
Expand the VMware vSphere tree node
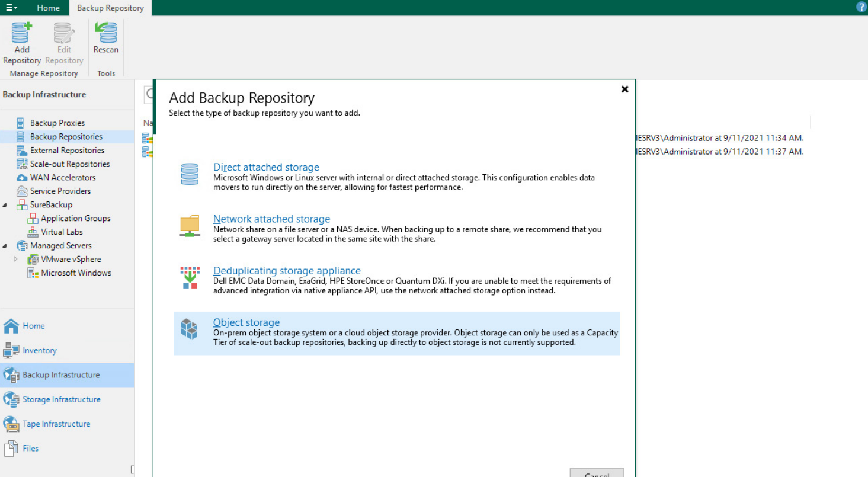(x=16, y=260)
